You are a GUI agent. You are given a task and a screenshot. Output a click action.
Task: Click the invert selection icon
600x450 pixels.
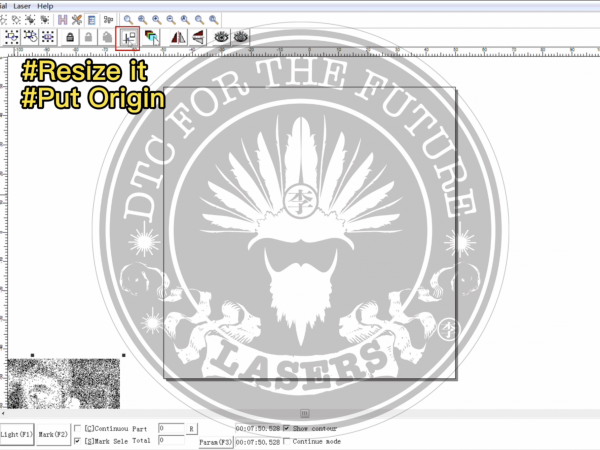(30, 37)
